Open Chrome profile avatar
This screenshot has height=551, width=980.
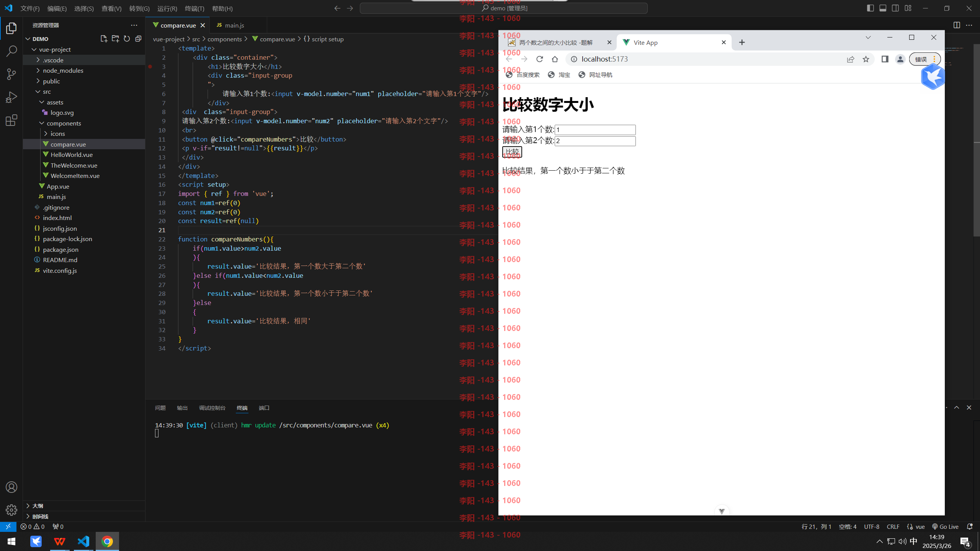900,59
